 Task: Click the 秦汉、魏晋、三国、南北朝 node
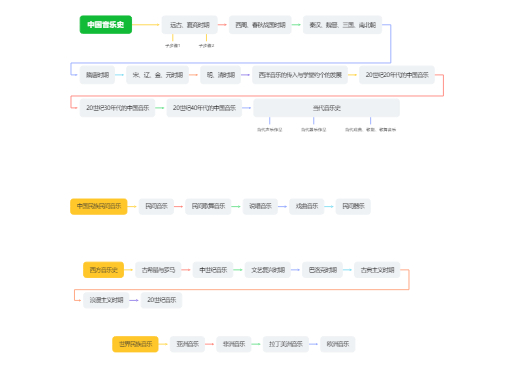click(x=342, y=25)
